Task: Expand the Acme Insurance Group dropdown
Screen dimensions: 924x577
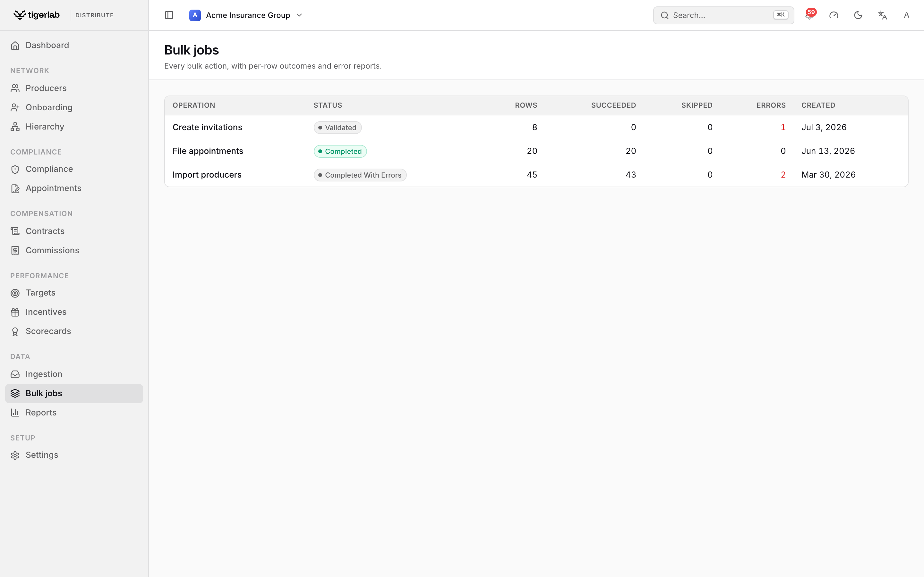Action: pyautogui.click(x=246, y=15)
